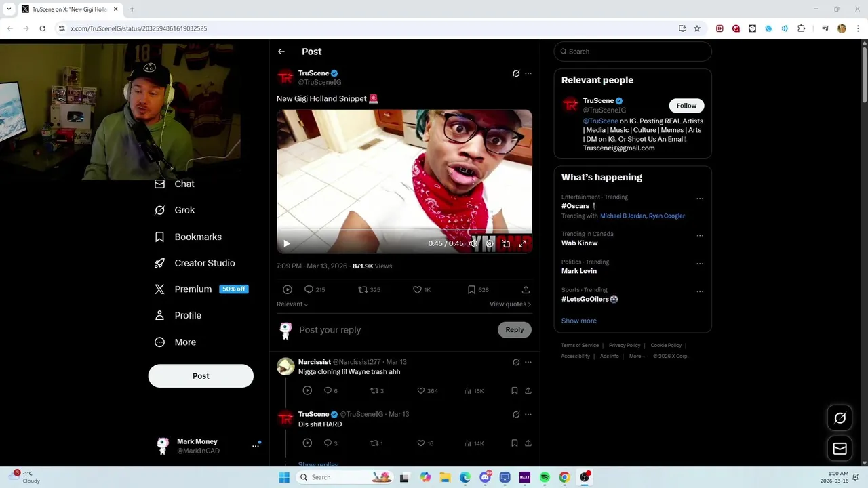Open Terms of Service footer link

[580, 346]
